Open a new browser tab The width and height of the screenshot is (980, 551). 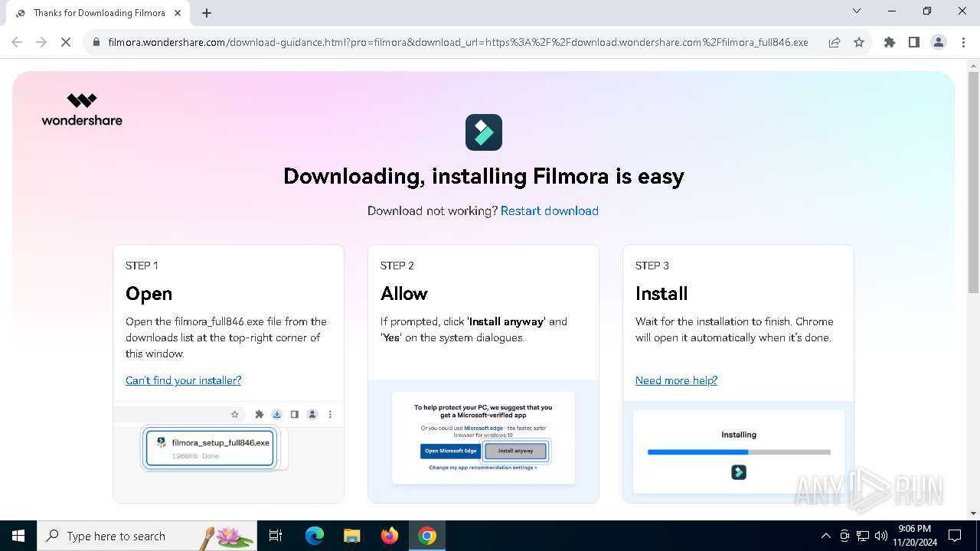pyautogui.click(x=207, y=13)
